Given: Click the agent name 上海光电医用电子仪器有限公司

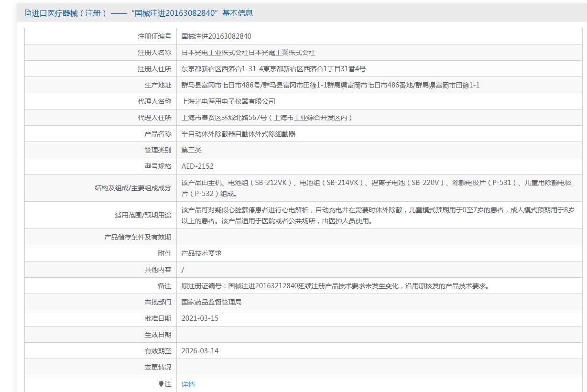Looking at the screenshot, I should click(x=228, y=101).
